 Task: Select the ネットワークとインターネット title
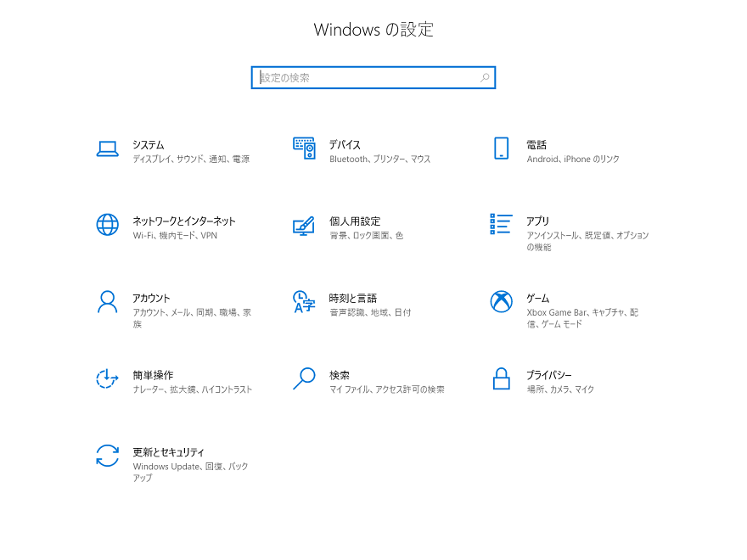pyautogui.click(x=184, y=221)
